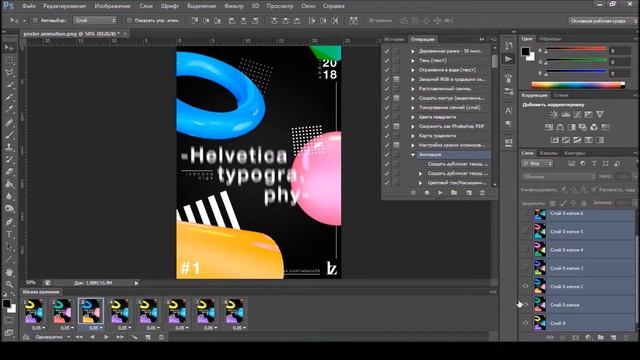
Task: Select the Rectangular Marquee tool
Action: click(9, 60)
